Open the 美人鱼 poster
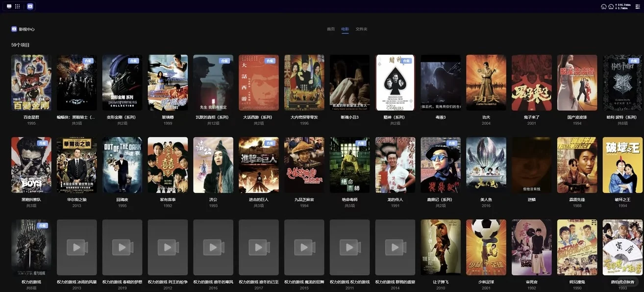644x292 pixels. coord(486,165)
